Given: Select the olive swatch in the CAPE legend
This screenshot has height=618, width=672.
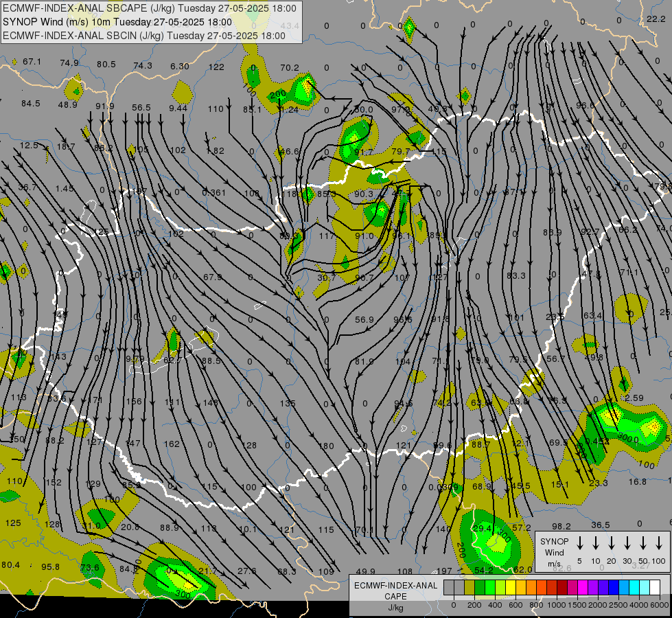Looking at the screenshot, I should coord(470,587).
